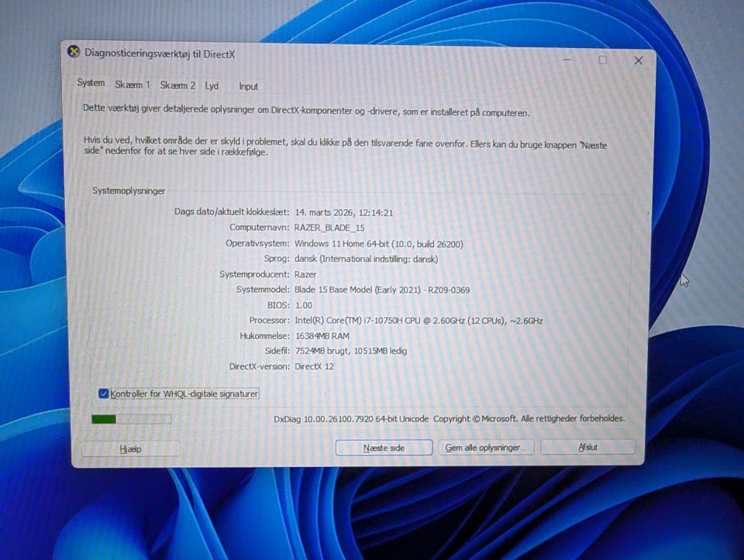Viewport: 744px width, 560px height.
Task: Open the Skærm 2 tab
Action: click(177, 85)
